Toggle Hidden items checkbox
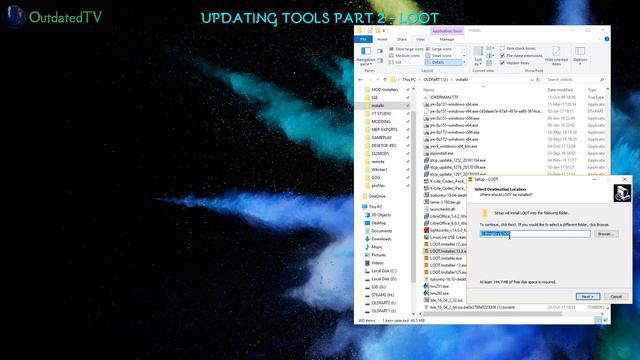 pyautogui.click(x=502, y=63)
